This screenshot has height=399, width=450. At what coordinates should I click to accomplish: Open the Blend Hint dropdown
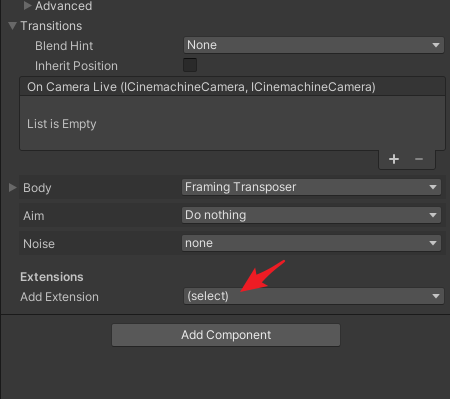pyautogui.click(x=314, y=45)
